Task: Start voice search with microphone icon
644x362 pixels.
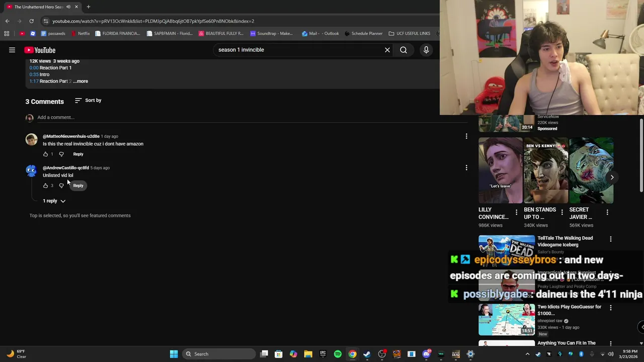Action: [426, 50]
